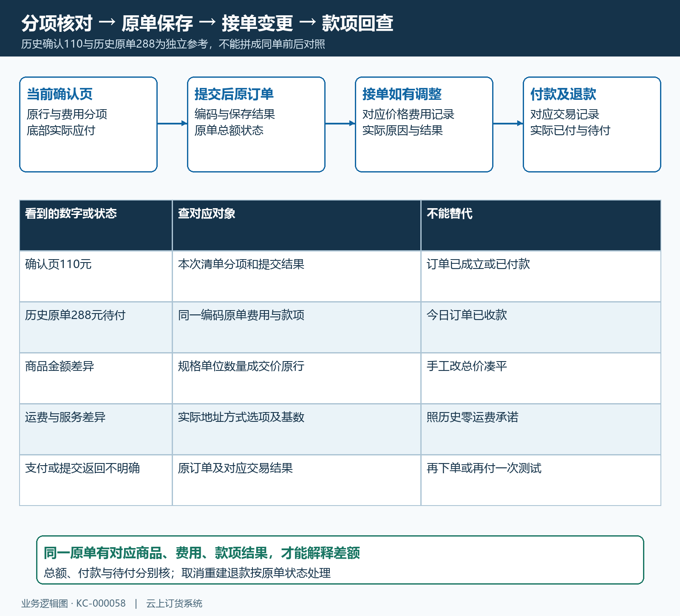The height and width of the screenshot is (616, 680).
Task: Click the cell 同一编码原单费用与款项
Action: (x=297, y=327)
